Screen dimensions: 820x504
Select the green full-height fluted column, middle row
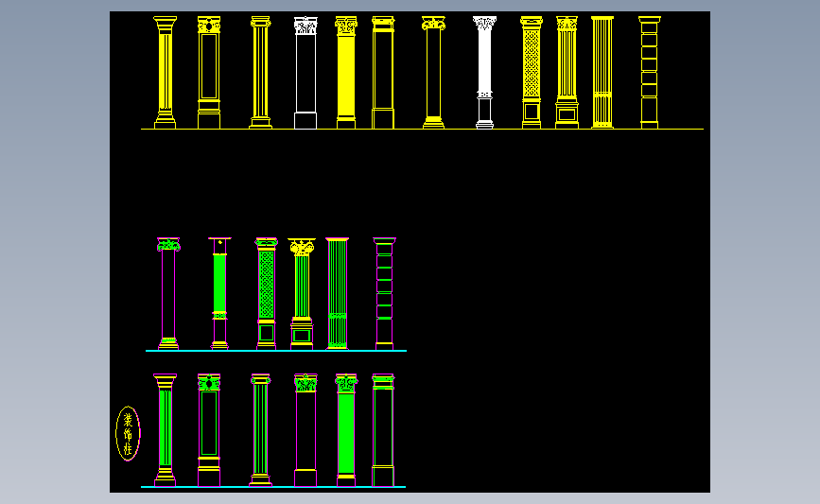[338, 294]
